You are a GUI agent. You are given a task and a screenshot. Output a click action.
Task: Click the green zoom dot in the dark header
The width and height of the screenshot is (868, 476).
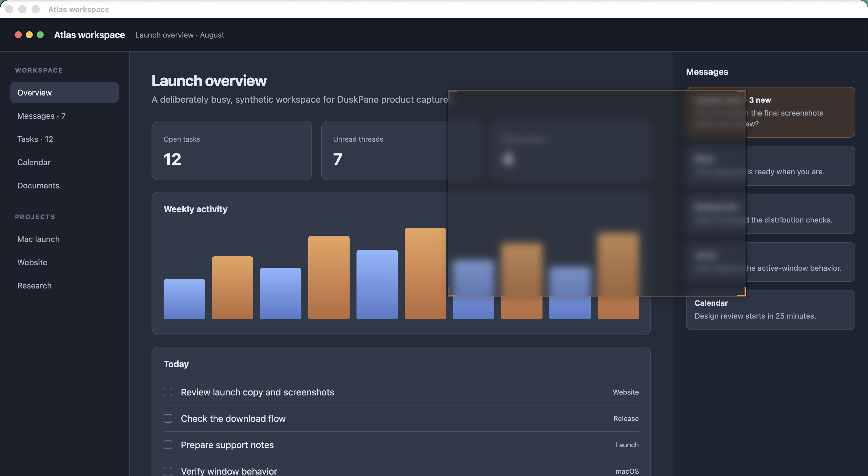point(40,35)
